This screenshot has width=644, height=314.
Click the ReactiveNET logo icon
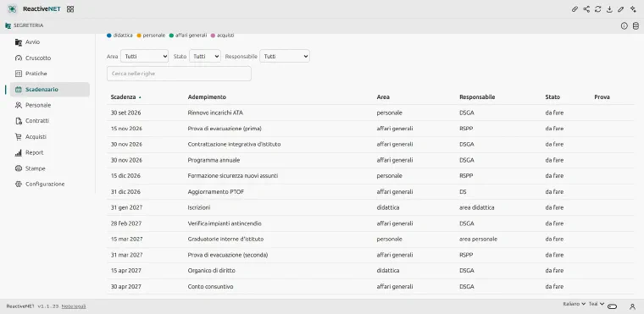point(12,9)
